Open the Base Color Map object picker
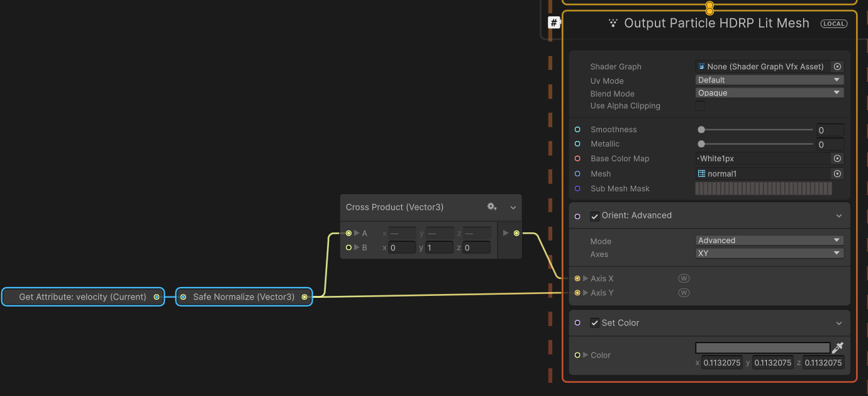The image size is (868, 396). tap(837, 159)
